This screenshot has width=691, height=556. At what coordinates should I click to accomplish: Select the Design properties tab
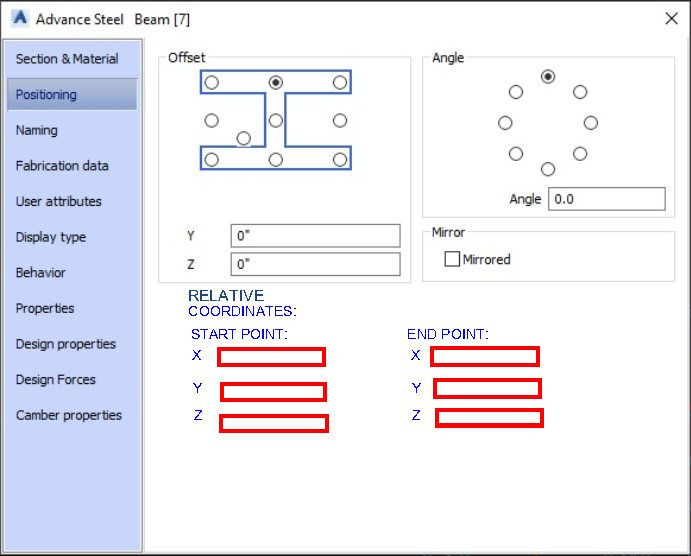coord(72,344)
